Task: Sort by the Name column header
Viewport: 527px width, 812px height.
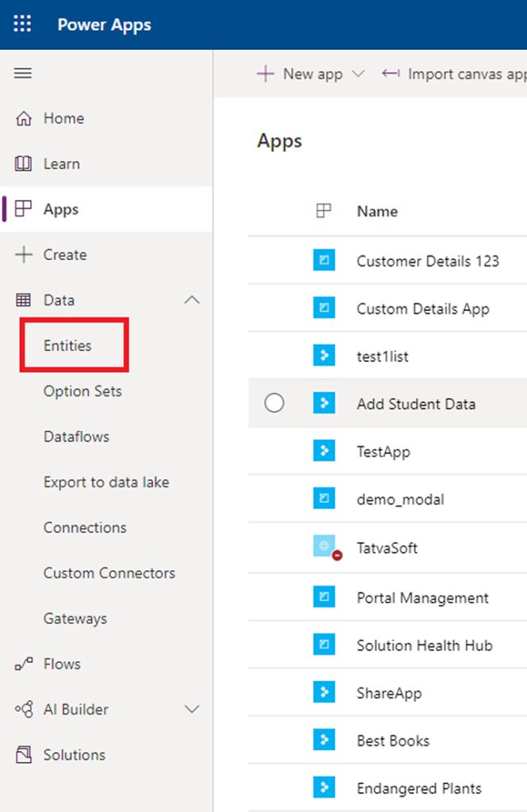Action: point(377,211)
